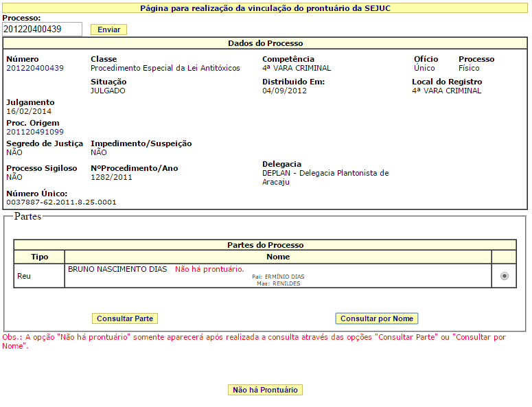
Task: Click the Delegacia value DEPLAN text
Action: (325, 173)
